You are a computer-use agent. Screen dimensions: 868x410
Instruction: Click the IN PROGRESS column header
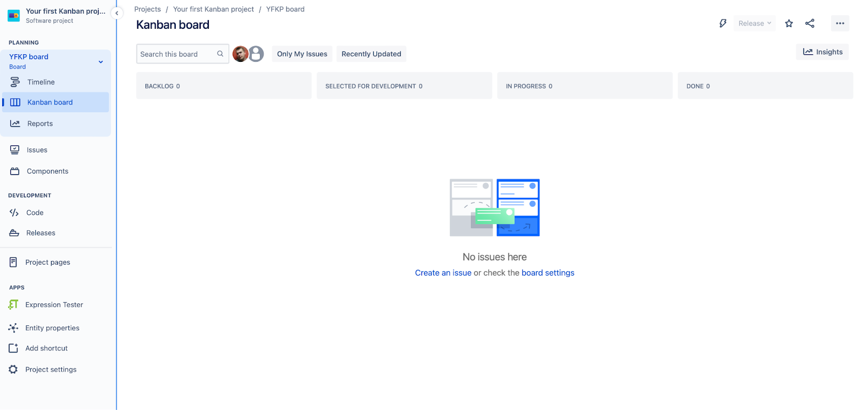coord(585,86)
